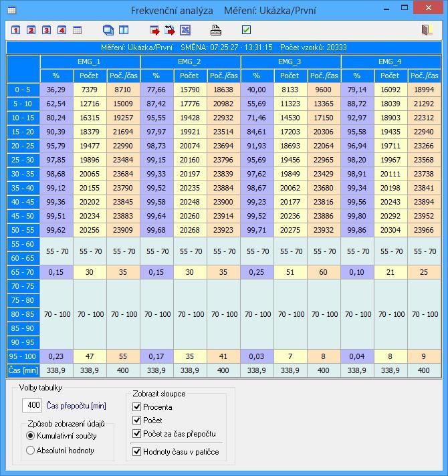Minimize the Frekvenční analýza window
Viewport: 448px width, 476px height.
[386, 9]
